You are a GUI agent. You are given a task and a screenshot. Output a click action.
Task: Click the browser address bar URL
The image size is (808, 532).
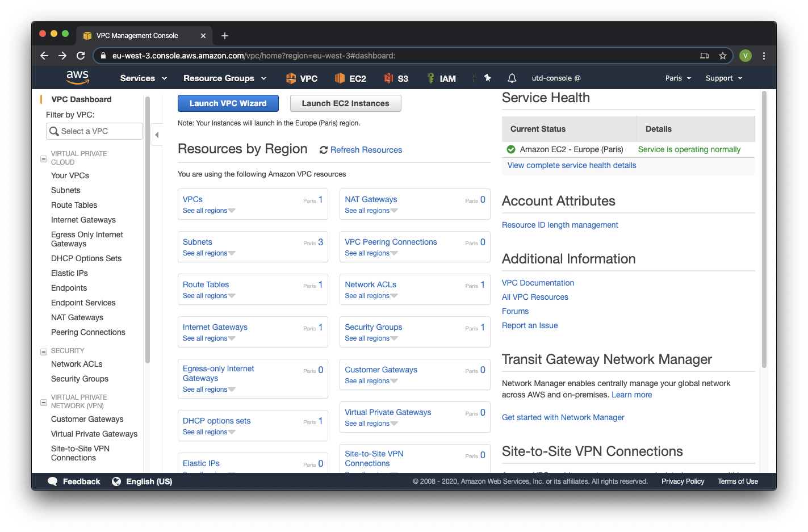click(x=254, y=56)
